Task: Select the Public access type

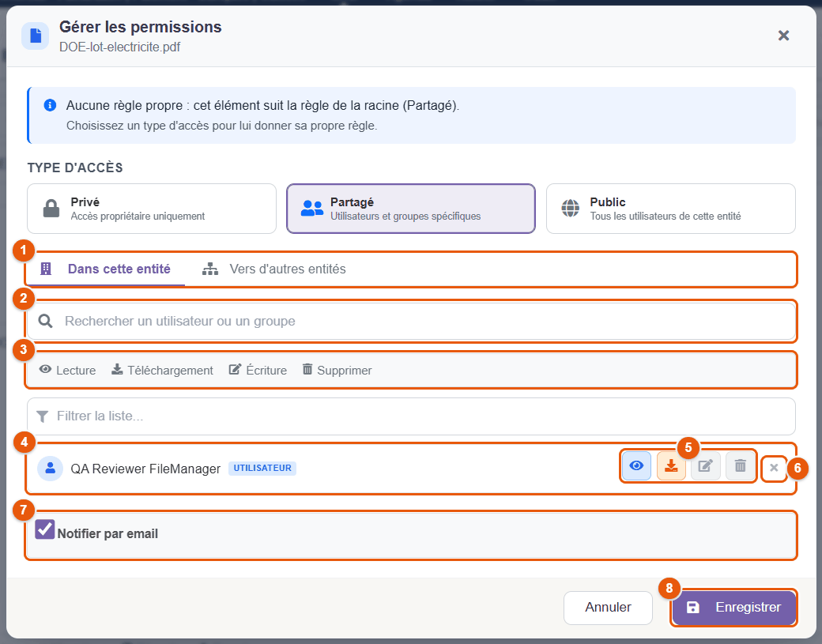Action: (x=670, y=209)
